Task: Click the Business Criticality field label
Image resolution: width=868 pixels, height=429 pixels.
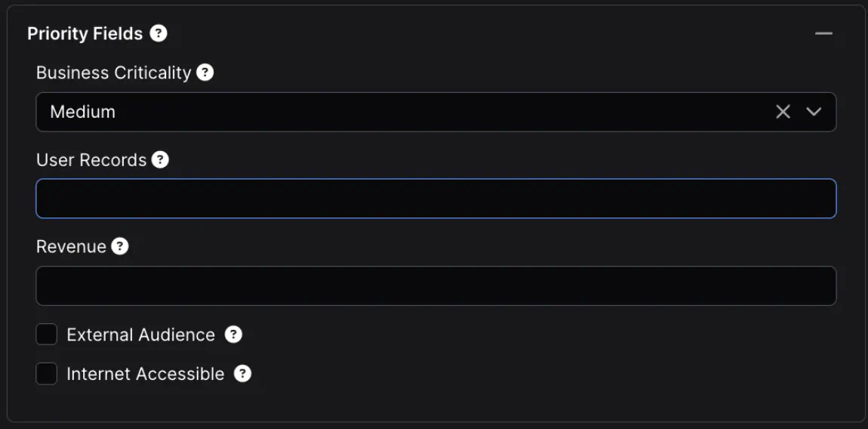Action: (113, 73)
